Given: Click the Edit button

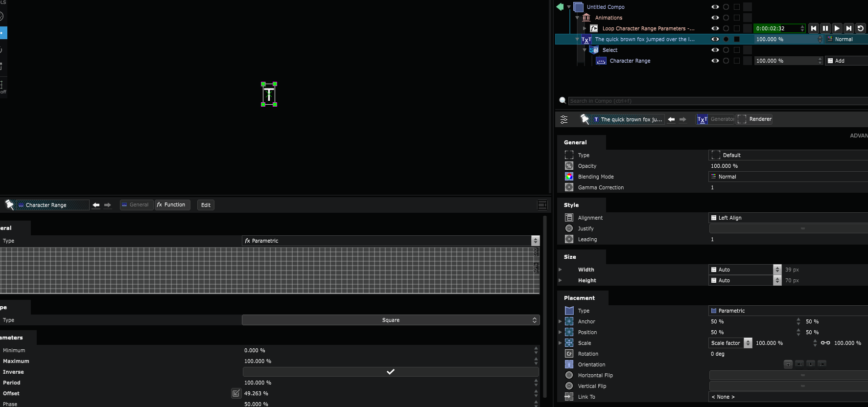Looking at the screenshot, I should coord(206,205).
